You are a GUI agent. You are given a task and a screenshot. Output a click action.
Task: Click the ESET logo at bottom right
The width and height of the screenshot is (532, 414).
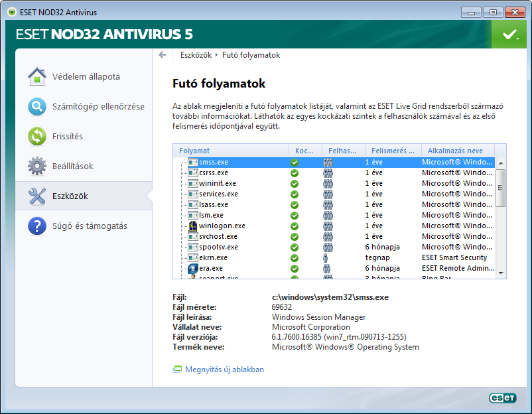point(503,397)
